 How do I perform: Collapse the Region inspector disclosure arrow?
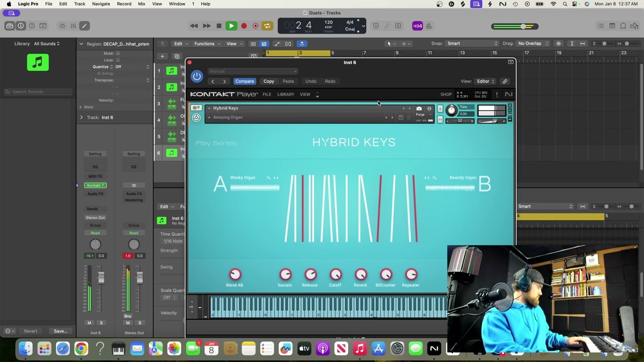82,44
